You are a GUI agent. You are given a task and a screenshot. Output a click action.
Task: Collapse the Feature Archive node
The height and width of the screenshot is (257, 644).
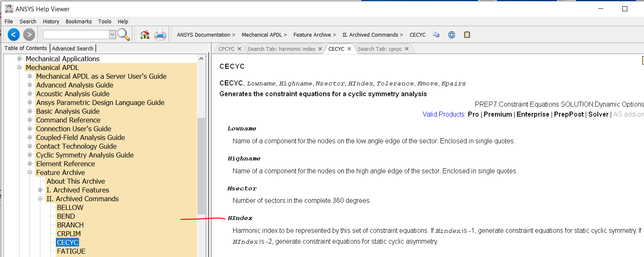(x=30, y=172)
